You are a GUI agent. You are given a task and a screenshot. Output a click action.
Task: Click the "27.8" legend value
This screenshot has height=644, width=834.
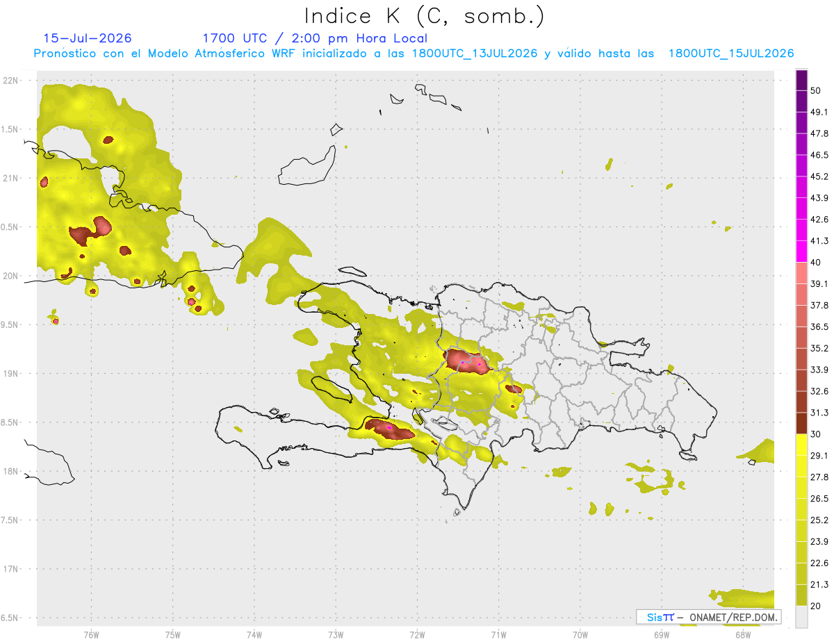click(819, 477)
